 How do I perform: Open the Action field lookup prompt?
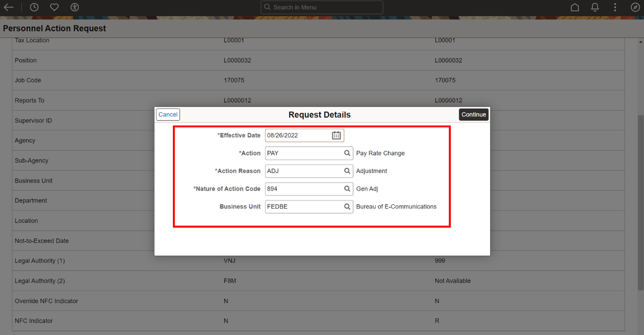[x=347, y=153]
